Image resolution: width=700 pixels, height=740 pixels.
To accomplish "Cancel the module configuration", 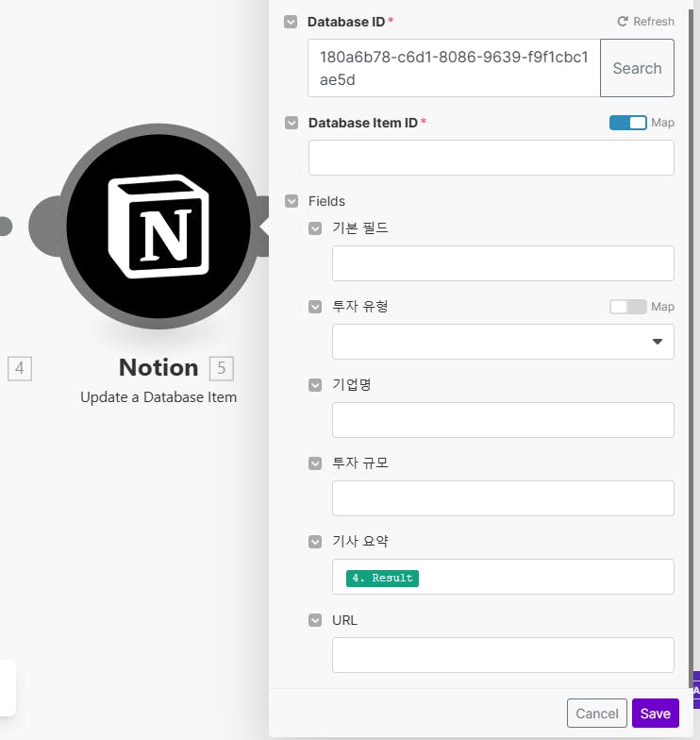I will (596, 714).
